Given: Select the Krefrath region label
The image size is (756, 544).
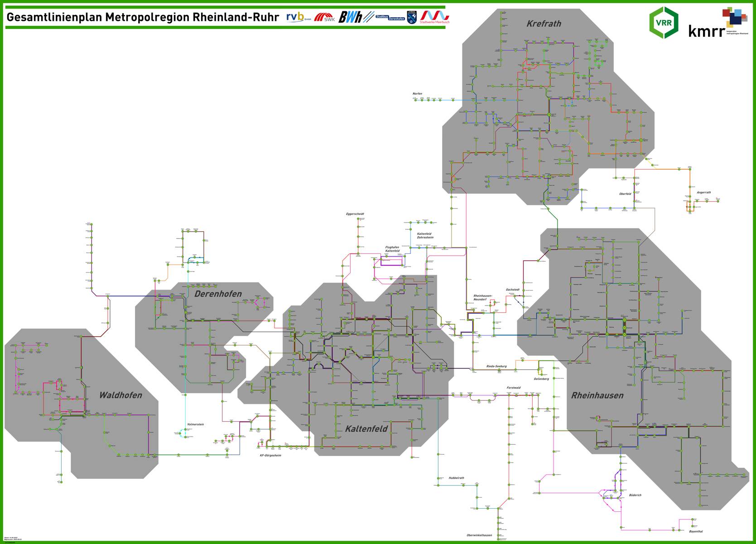Looking at the screenshot, I should [x=544, y=24].
